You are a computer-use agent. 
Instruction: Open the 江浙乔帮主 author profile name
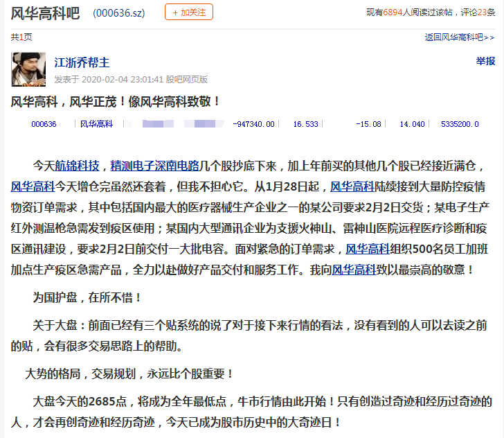[82, 62]
